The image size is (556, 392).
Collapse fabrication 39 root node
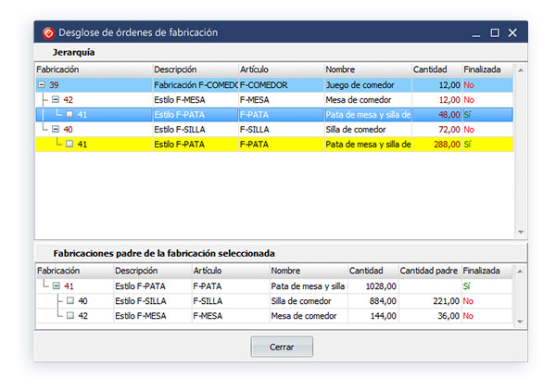coord(42,85)
